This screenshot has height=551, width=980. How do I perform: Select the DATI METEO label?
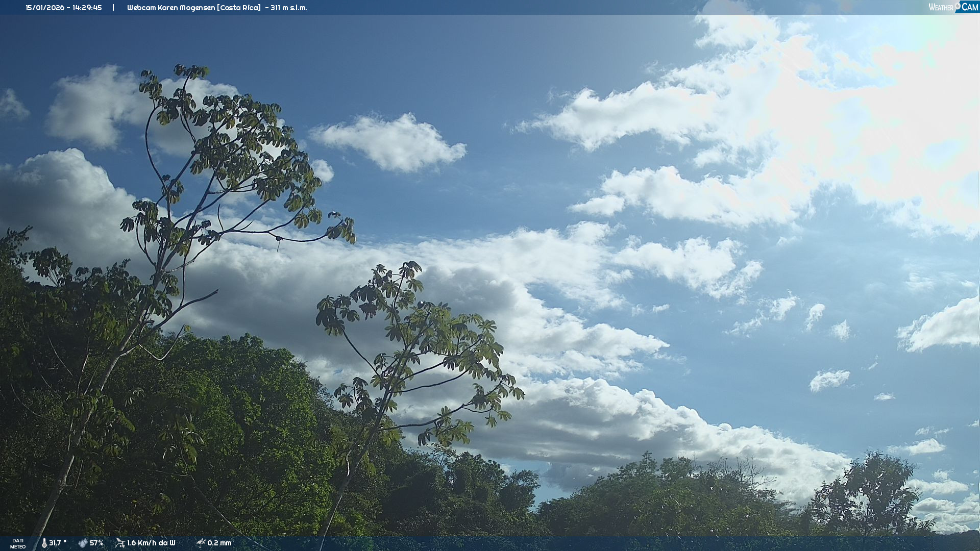[x=18, y=543]
